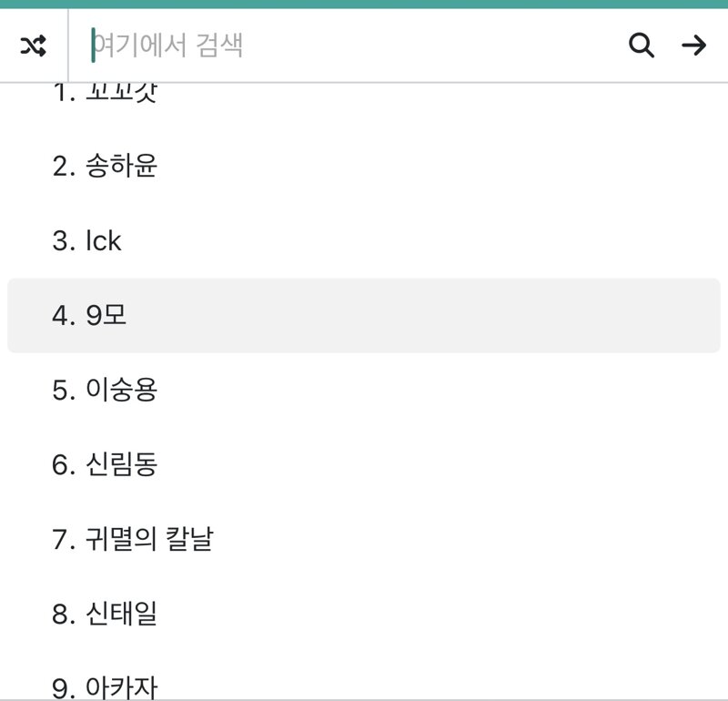Viewport: 728px width, 701px height.
Task: Focus the '여기에서 검색' search field
Action: pyautogui.click(x=344, y=46)
